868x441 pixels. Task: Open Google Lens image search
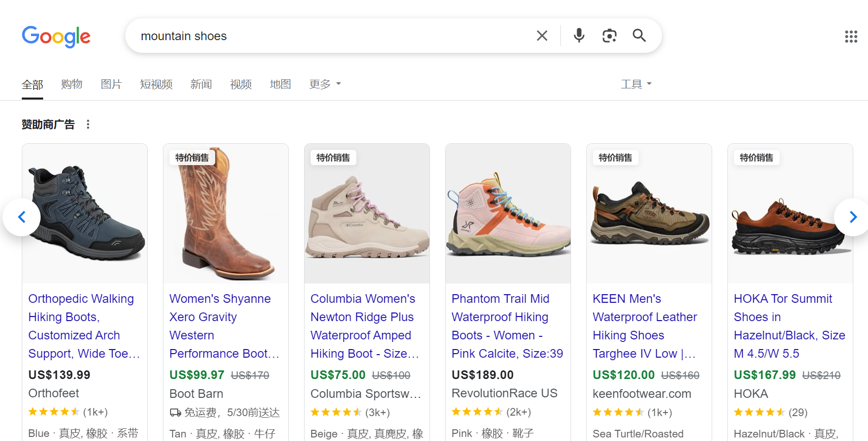pyautogui.click(x=609, y=36)
